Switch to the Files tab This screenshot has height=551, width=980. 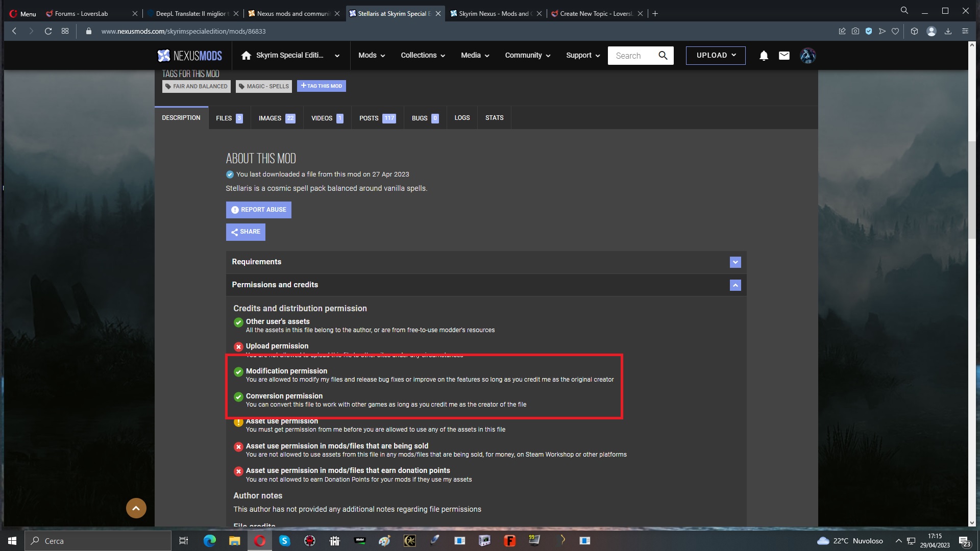[229, 118]
